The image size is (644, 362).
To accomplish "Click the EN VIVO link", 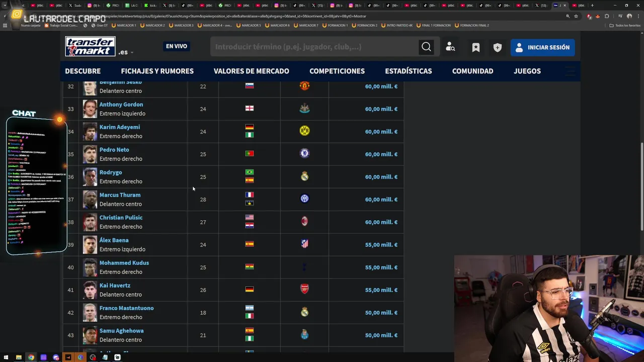I will pyautogui.click(x=177, y=46).
